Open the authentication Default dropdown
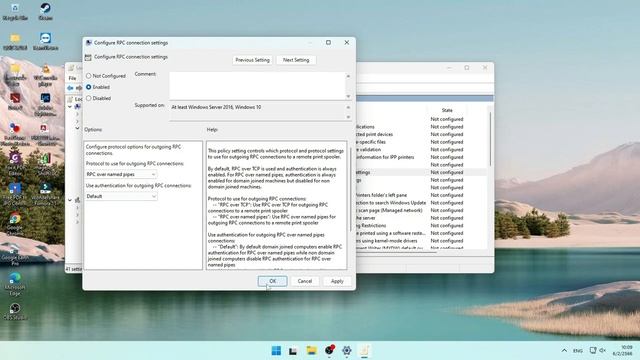 [121, 196]
